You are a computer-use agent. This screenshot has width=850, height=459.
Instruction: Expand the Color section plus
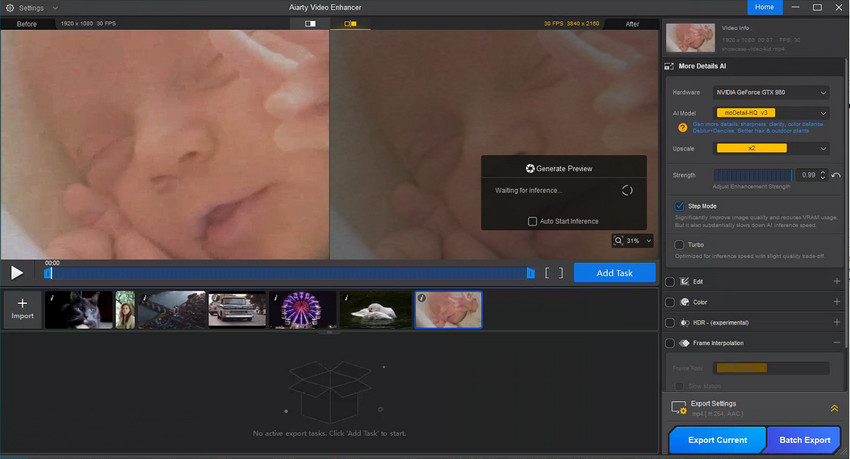[x=836, y=301]
